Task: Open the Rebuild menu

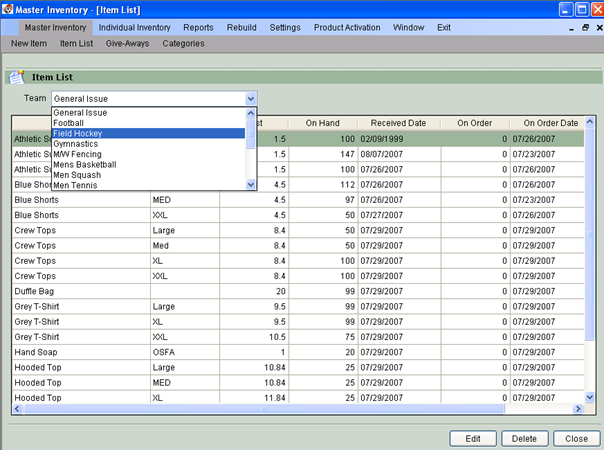Action: (x=242, y=27)
